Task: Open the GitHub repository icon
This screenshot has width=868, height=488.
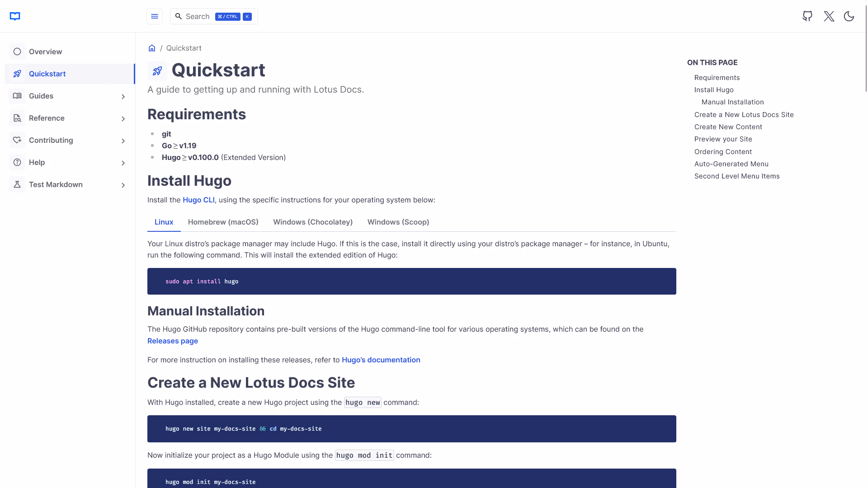Action: pos(807,16)
